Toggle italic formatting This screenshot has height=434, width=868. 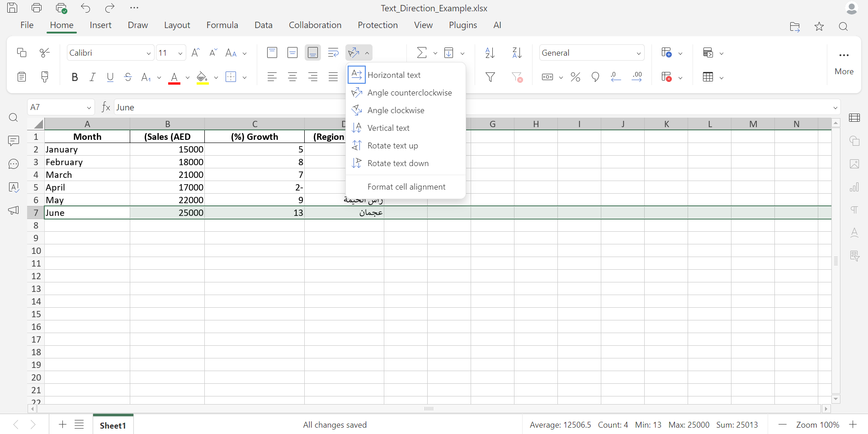click(x=92, y=77)
